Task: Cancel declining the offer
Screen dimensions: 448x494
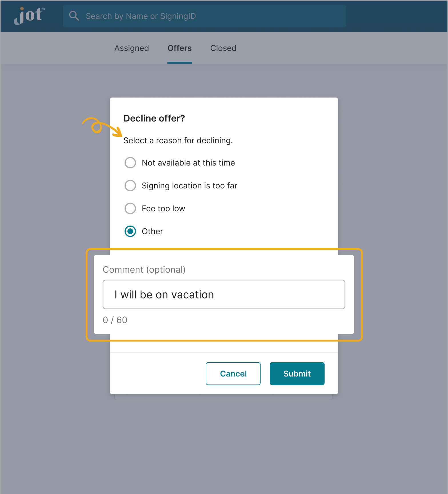Action: click(x=233, y=374)
